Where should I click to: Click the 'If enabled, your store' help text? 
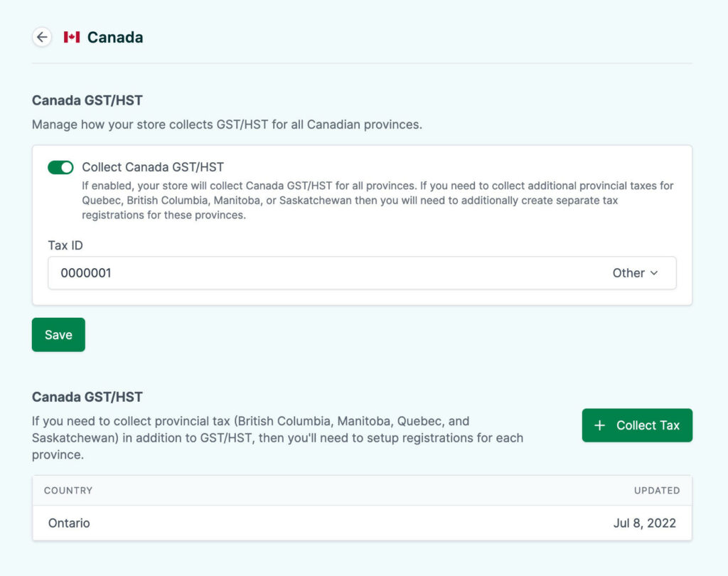pos(377,201)
